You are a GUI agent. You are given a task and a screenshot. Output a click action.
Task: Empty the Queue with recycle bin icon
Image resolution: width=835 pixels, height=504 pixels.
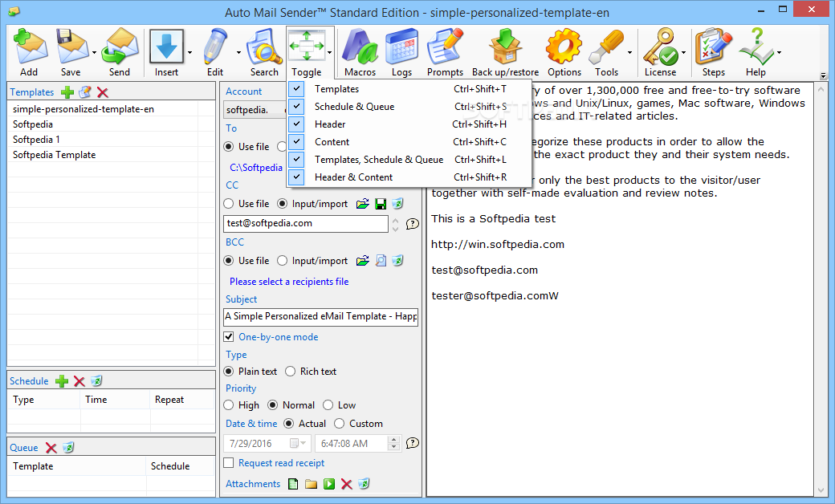[68, 448]
